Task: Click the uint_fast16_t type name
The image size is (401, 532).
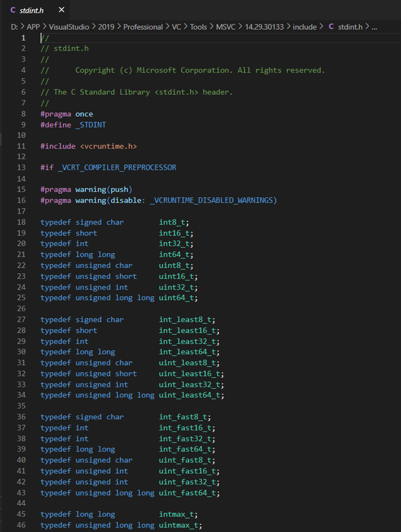Action: click(x=187, y=471)
